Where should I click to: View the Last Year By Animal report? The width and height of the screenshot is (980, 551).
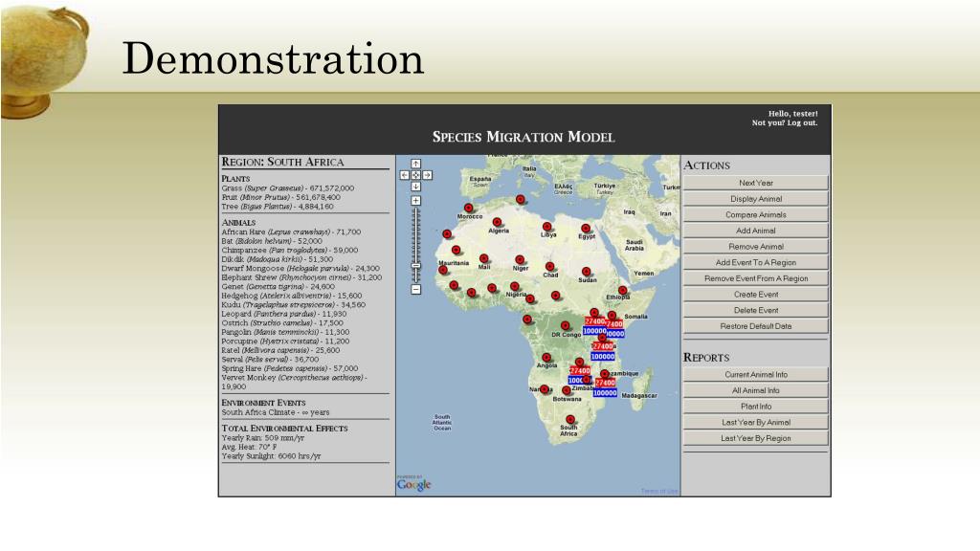756,422
